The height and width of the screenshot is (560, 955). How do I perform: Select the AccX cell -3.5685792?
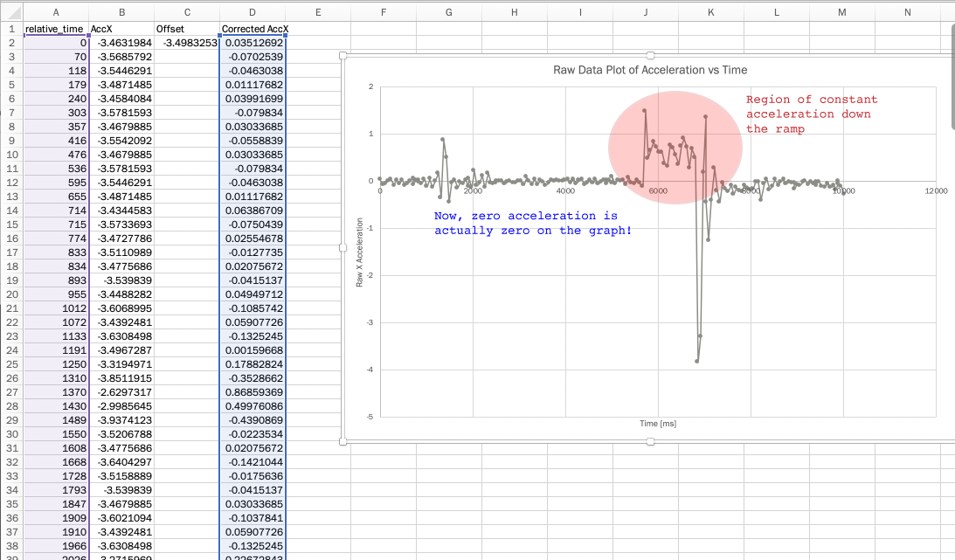[121, 57]
